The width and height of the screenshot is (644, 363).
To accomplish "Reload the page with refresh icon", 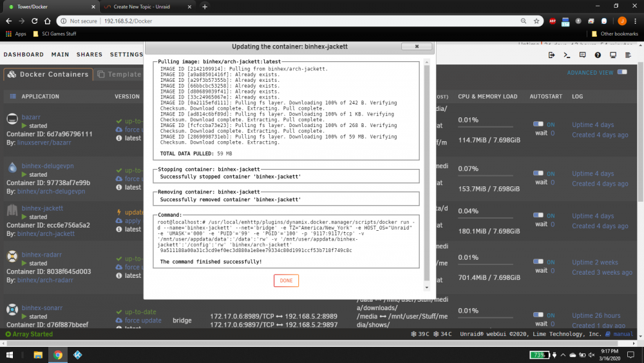I will point(35,21).
